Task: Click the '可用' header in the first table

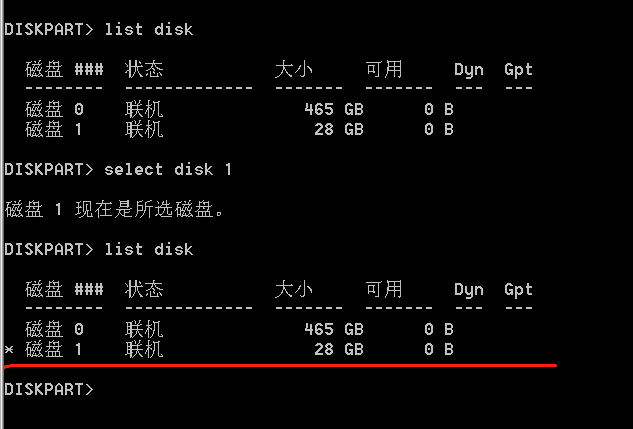Action: pyautogui.click(x=384, y=69)
